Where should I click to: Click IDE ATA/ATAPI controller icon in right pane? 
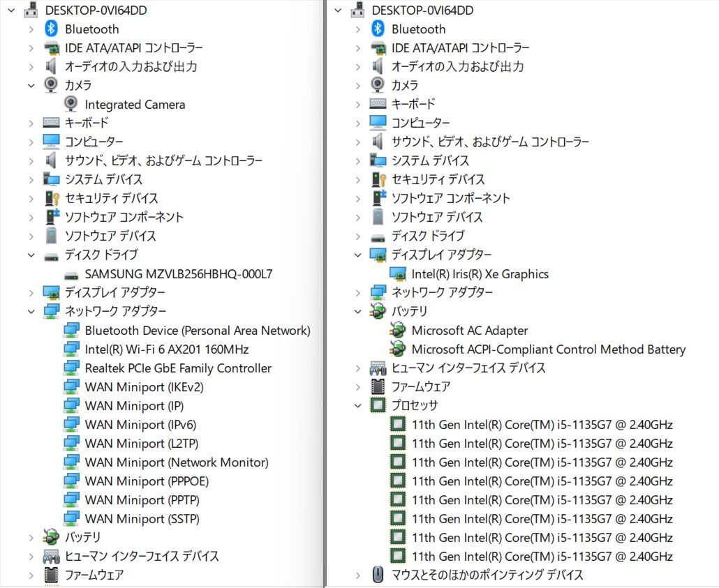378,47
